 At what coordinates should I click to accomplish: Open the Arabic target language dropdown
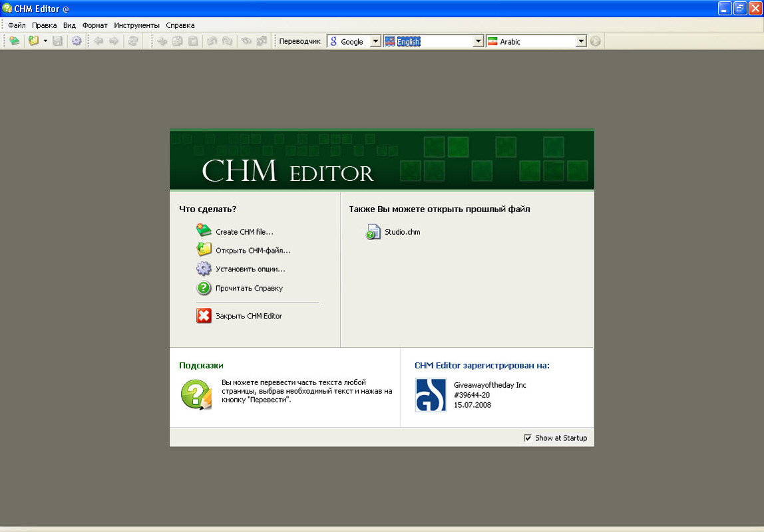click(580, 41)
